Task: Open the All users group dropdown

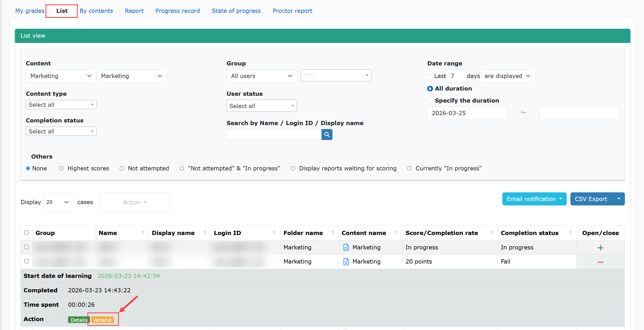Action: coord(261,76)
